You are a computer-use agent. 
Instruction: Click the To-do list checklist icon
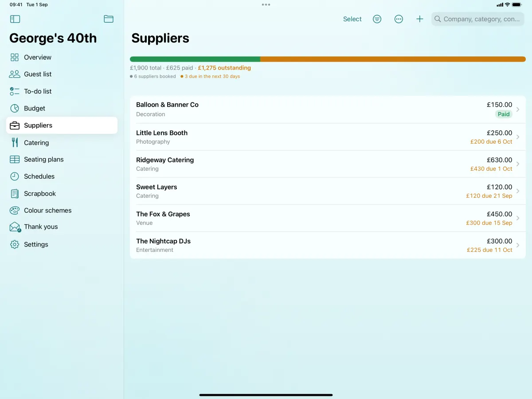pos(15,91)
